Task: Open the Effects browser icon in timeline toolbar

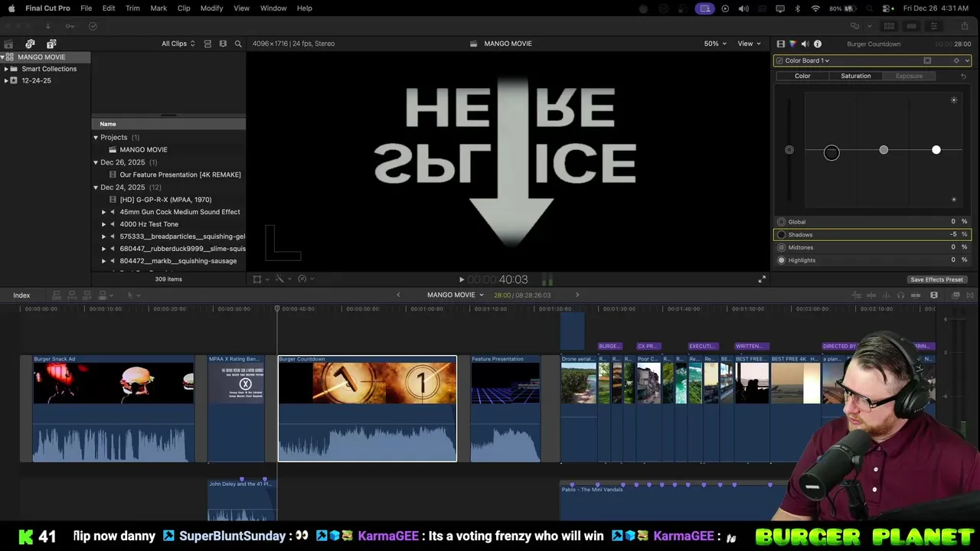Action: click(955, 295)
